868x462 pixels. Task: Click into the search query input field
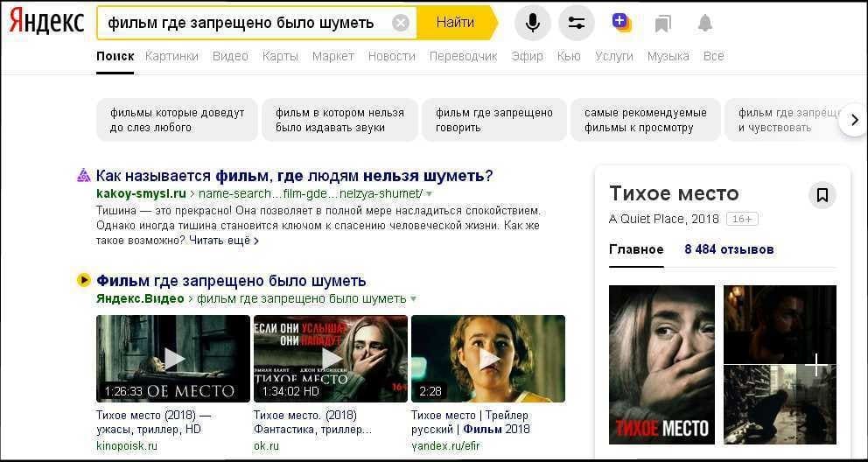pos(241,23)
